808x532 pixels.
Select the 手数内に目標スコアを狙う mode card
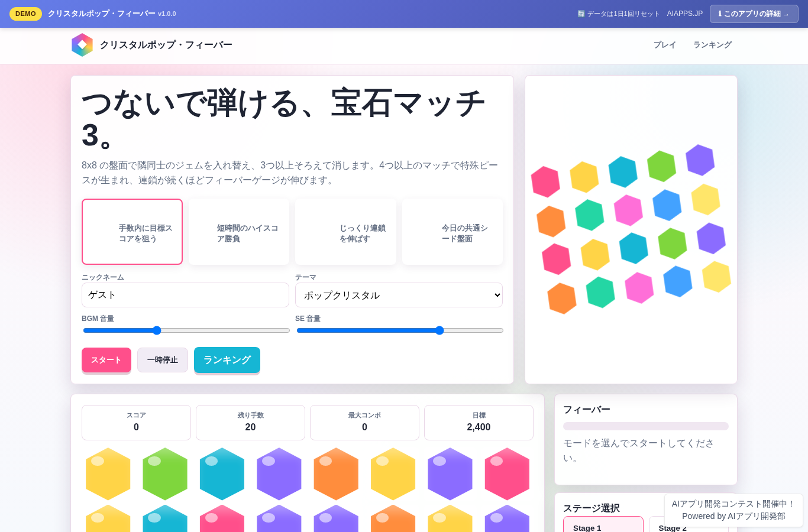(x=132, y=232)
